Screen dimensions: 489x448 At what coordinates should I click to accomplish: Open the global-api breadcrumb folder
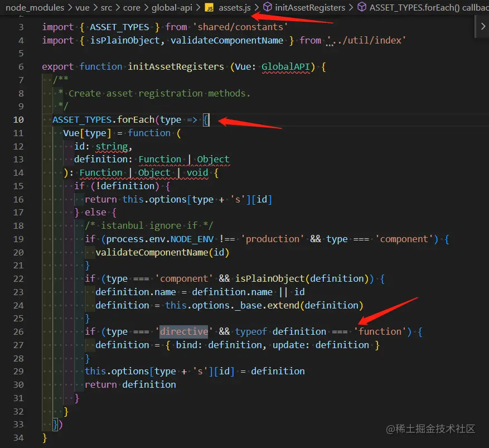click(x=172, y=7)
